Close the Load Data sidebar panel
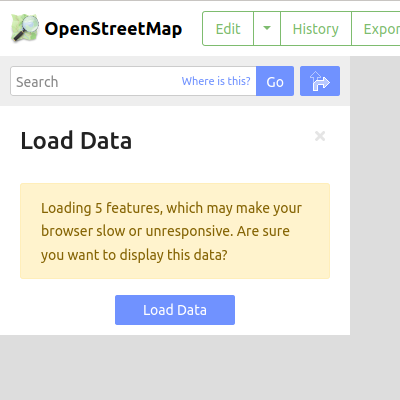400x400 pixels. click(320, 136)
